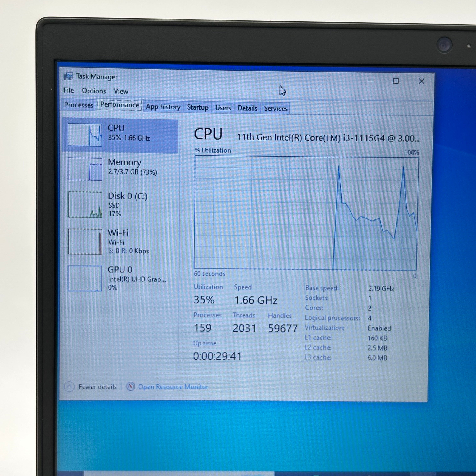Select the GPU 0 mini graph thumbnail
Screen dimensions: 476x476
(85, 278)
